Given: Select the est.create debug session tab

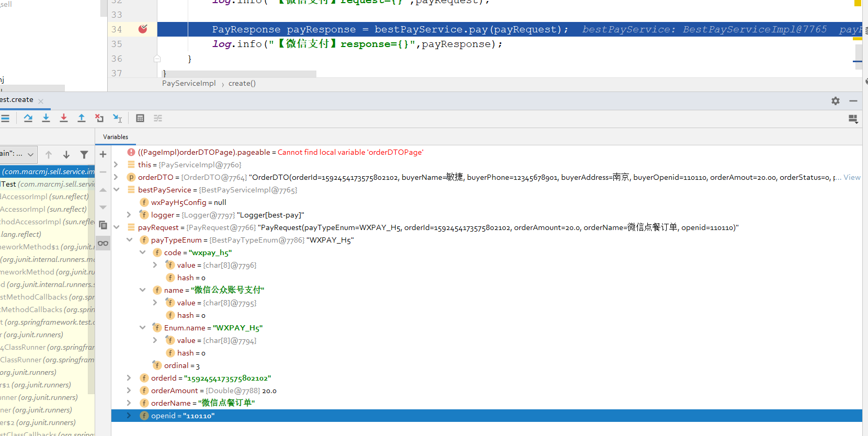Looking at the screenshot, I should [17, 100].
